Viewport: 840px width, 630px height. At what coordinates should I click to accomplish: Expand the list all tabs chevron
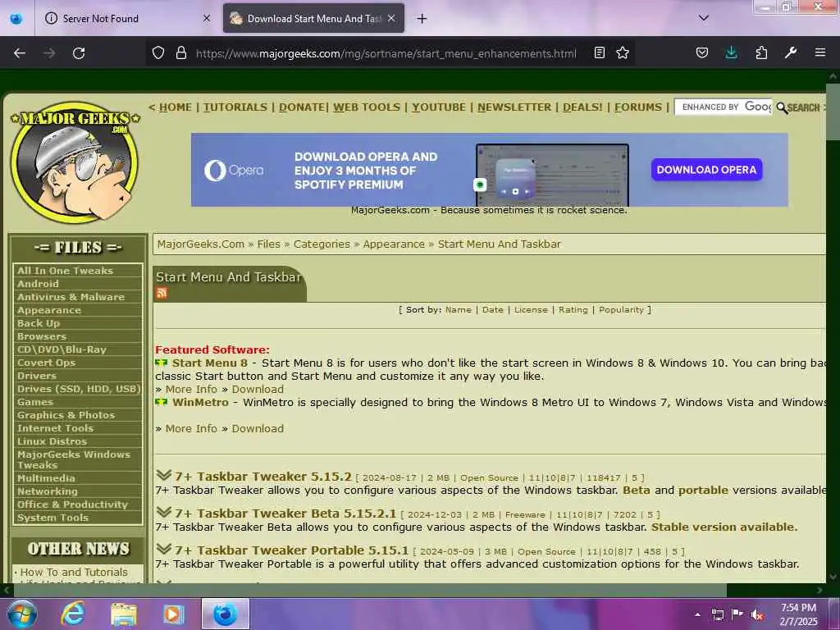click(x=704, y=18)
